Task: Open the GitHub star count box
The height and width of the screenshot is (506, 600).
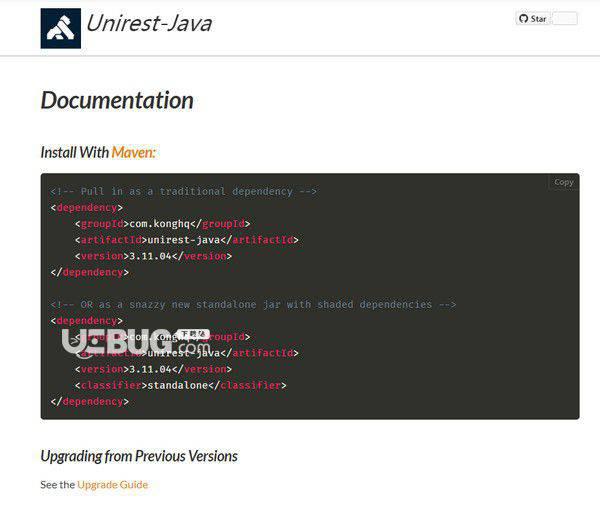Action: [x=565, y=18]
